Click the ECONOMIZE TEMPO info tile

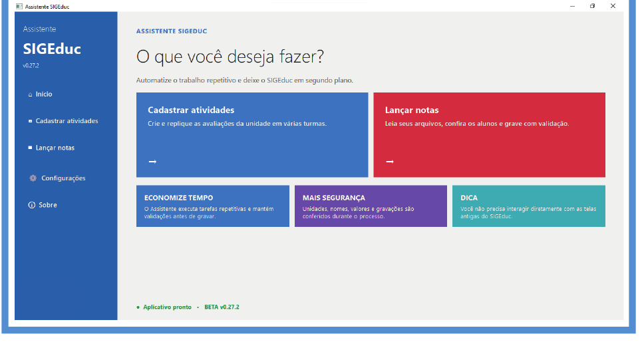click(213, 206)
